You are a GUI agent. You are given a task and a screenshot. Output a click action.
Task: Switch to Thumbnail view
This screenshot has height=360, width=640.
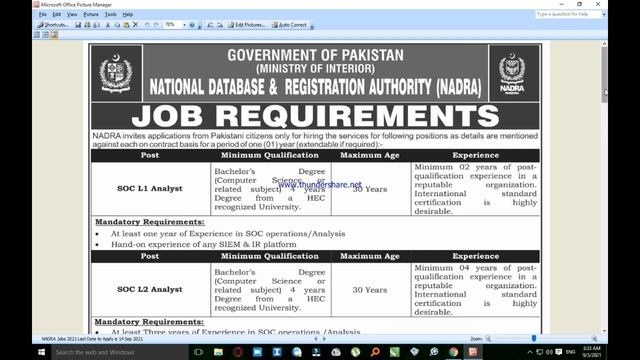tap(37, 35)
